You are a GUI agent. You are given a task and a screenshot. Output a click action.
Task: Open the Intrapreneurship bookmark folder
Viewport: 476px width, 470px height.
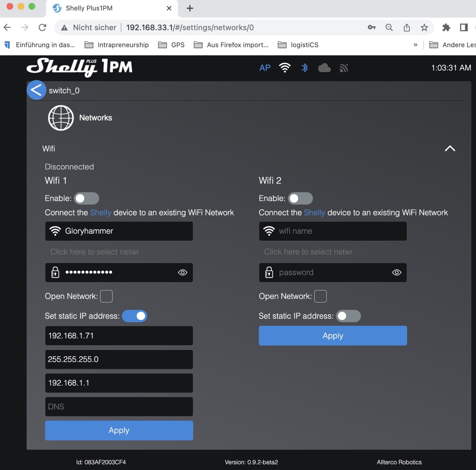(117, 45)
